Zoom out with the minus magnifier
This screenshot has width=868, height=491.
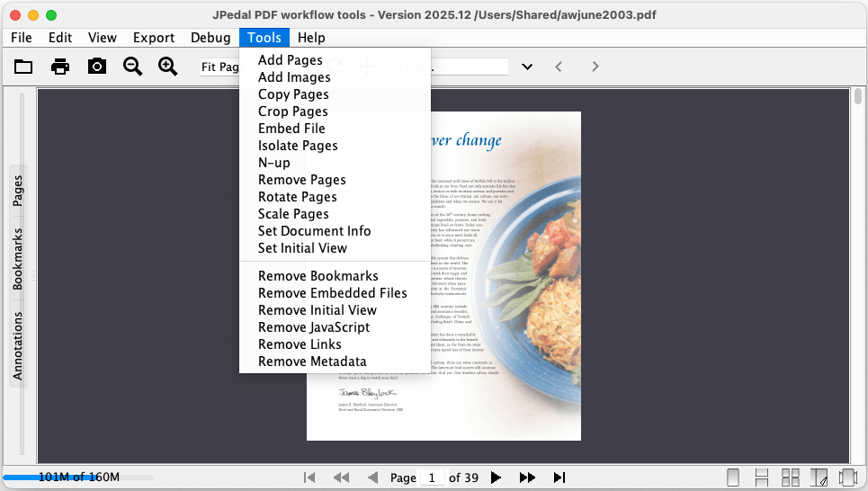(x=133, y=67)
